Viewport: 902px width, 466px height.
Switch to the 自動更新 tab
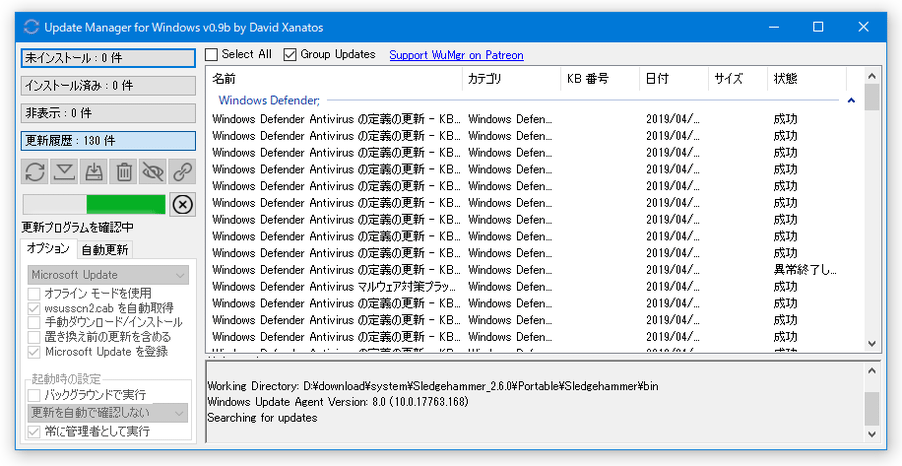105,250
